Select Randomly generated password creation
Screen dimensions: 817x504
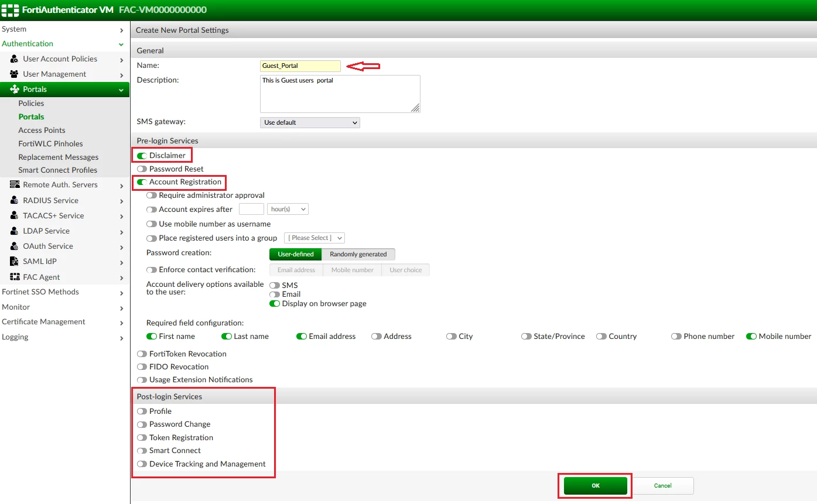358,254
